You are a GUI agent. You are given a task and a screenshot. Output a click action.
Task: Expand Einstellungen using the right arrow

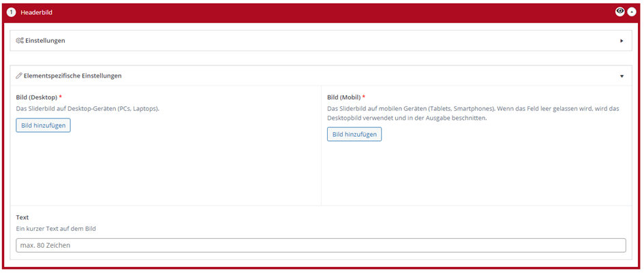coord(622,41)
